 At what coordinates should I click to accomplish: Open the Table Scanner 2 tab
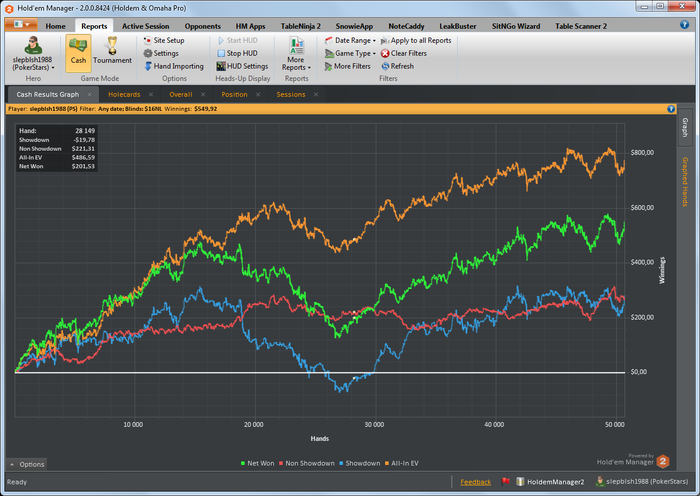click(581, 26)
